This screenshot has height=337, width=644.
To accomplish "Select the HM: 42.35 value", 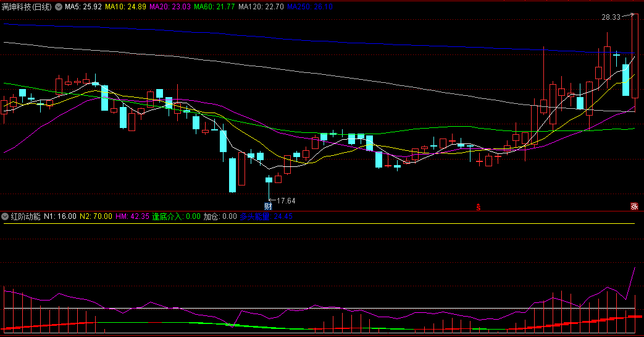I will [132, 216].
